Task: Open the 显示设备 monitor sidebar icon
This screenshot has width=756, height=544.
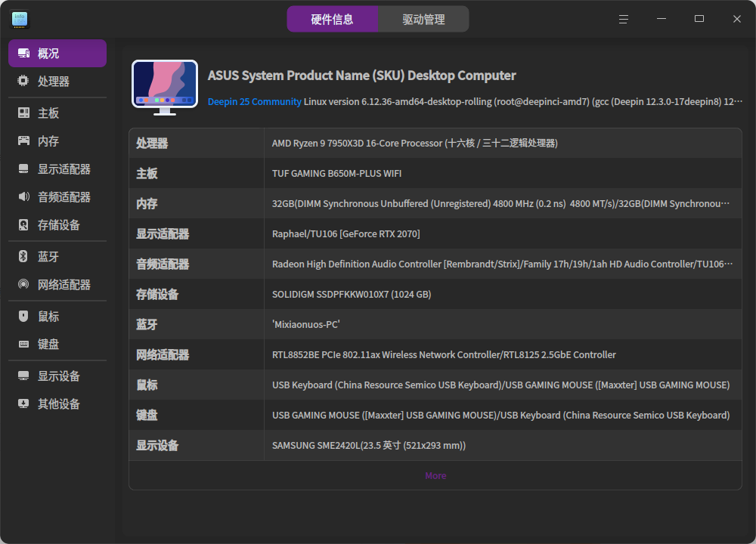Action: [23, 376]
